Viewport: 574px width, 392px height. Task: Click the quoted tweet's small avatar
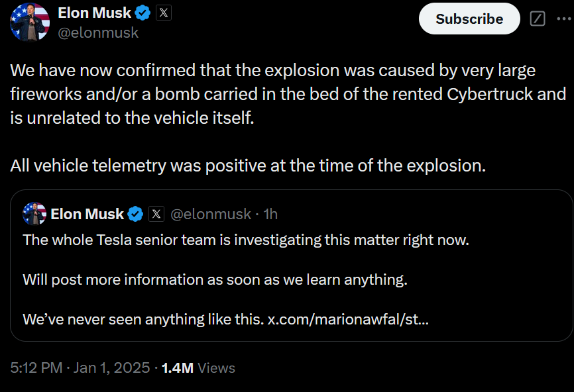click(34, 214)
